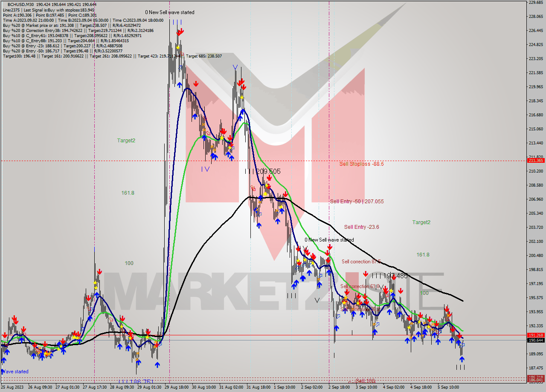Viewport: 546px width, 392px height.
Task: Click the 'Sell Stoploss -88.6' label
Action: (x=361, y=164)
